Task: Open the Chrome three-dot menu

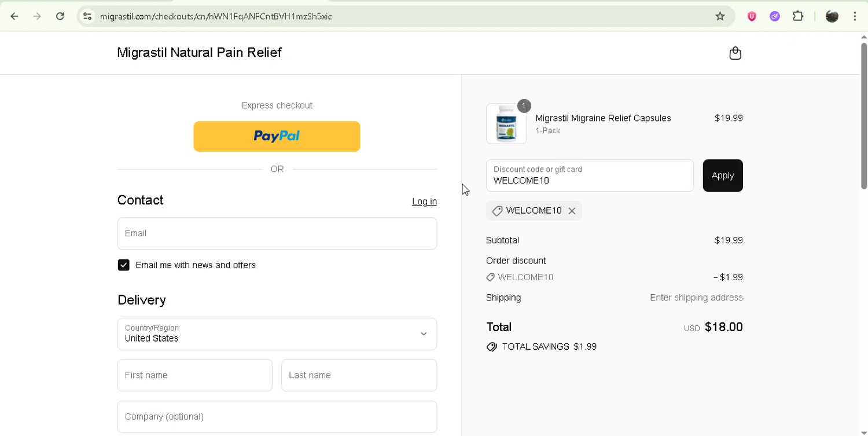Action: click(x=855, y=16)
